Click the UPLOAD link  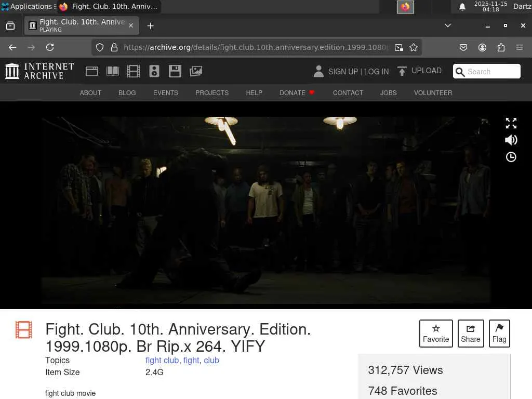click(427, 71)
